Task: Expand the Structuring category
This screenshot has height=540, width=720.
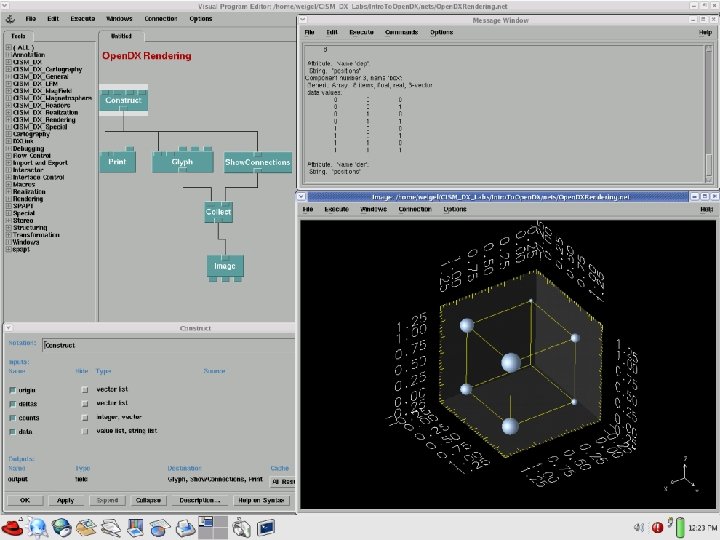Action: coord(8,227)
